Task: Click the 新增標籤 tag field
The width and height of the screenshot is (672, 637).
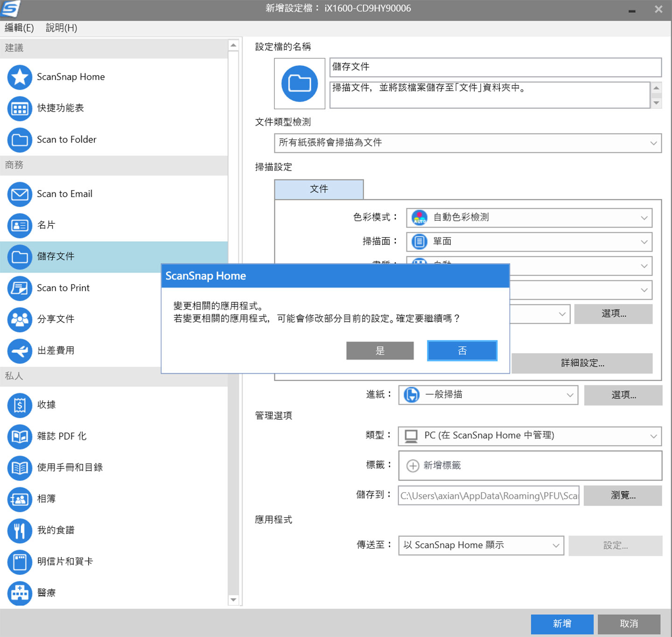Action: point(530,466)
